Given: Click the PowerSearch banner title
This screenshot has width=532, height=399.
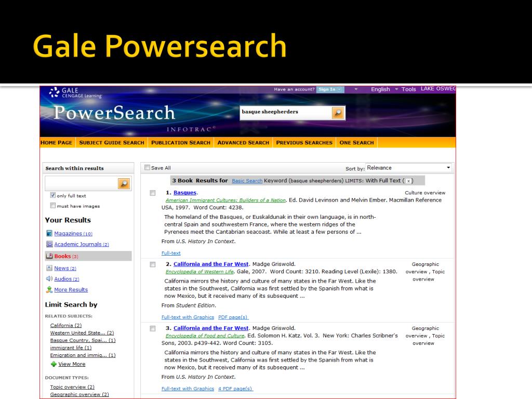Looking at the screenshot, I should (114, 113).
